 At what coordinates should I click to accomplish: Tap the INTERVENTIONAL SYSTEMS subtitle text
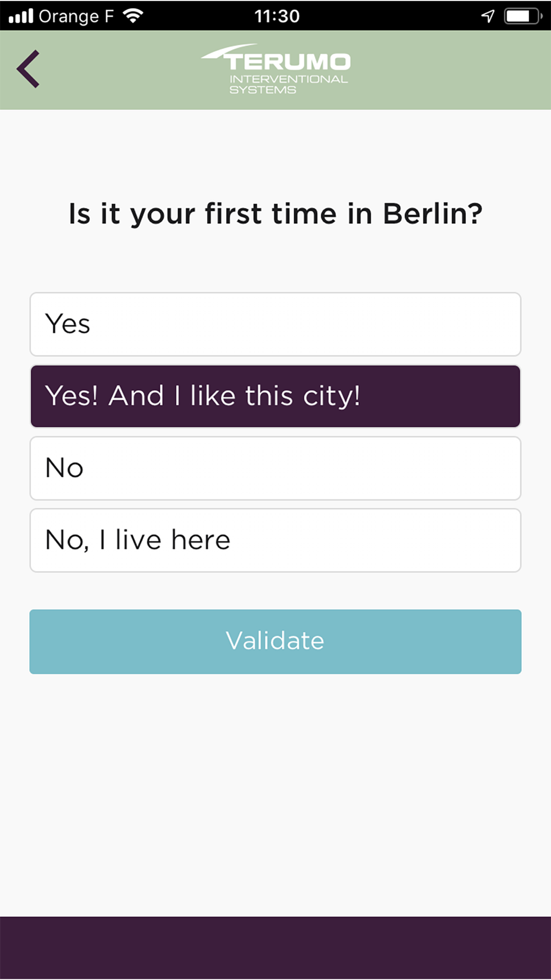289,84
